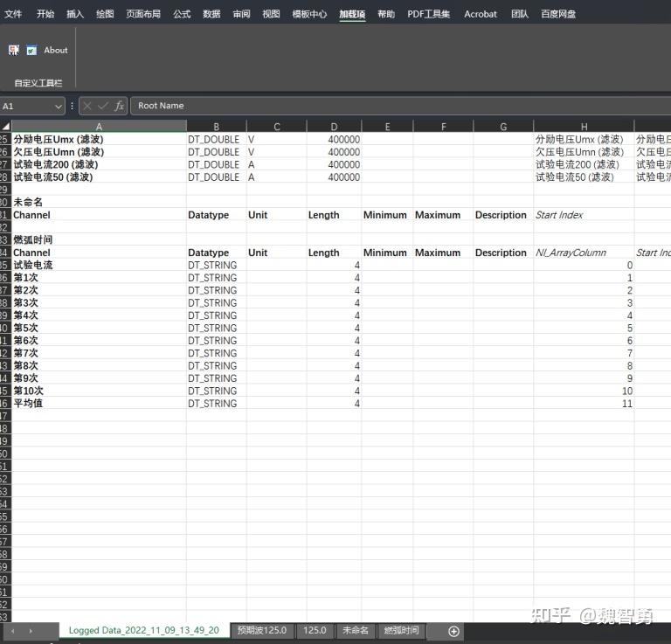Switch to the 开始 ribbon tab

pos(45,14)
